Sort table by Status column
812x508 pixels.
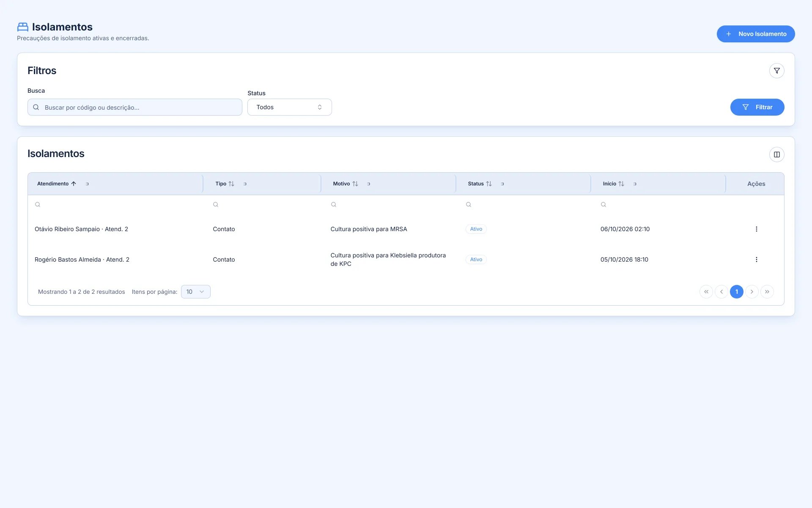[489, 184]
